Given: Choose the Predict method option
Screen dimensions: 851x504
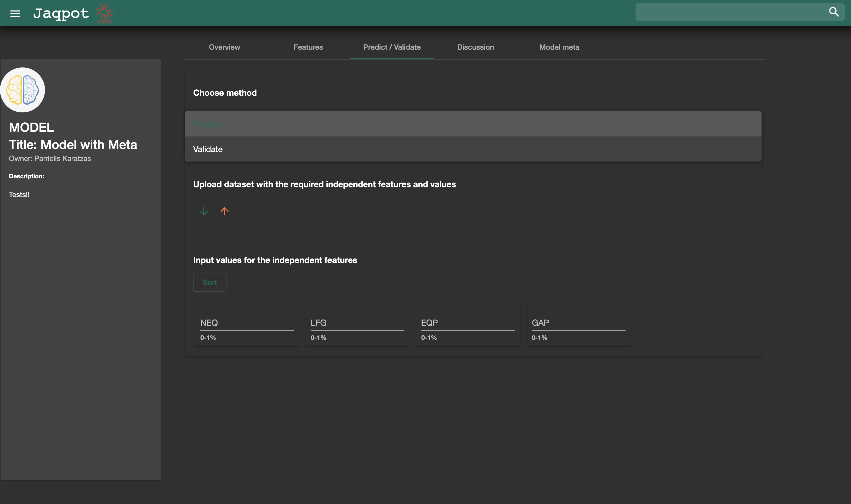Looking at the screenshot, I should pyautogui.click(x=473, y=124).
